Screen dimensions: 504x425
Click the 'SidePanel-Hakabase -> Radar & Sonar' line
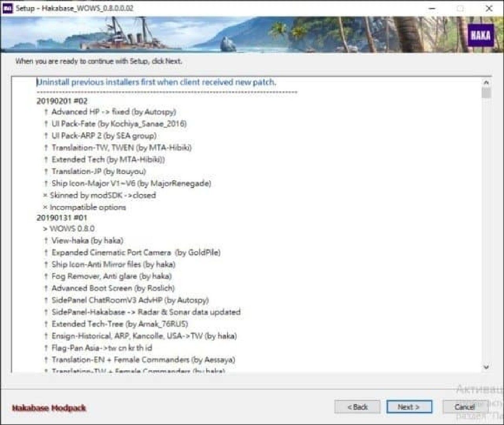142,312
